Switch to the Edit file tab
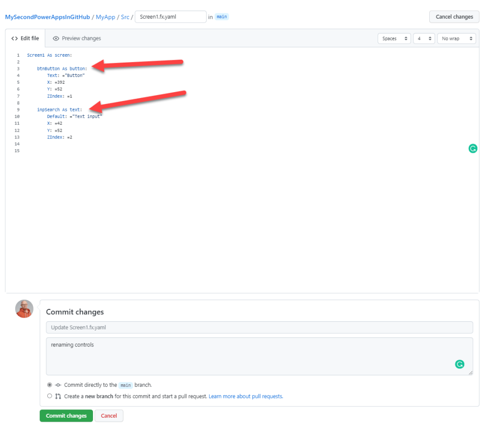The width and height of the screenshot is (504, 432). point(25,38)
